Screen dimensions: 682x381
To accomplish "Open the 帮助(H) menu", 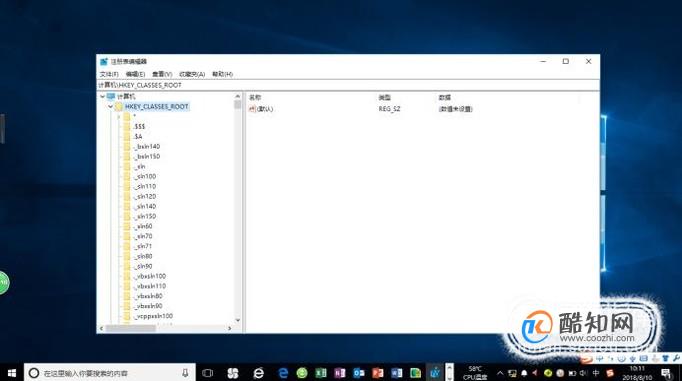I will (222, 74).
